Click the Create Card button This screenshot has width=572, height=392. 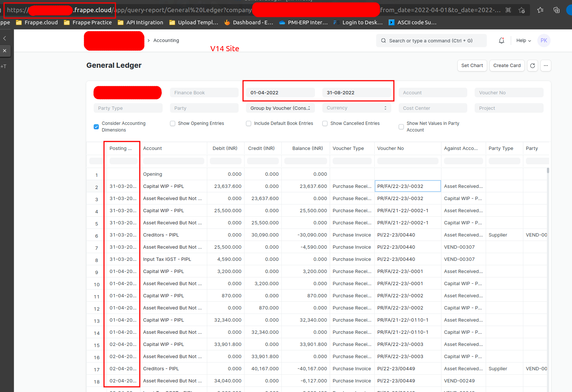pos(507,65)
